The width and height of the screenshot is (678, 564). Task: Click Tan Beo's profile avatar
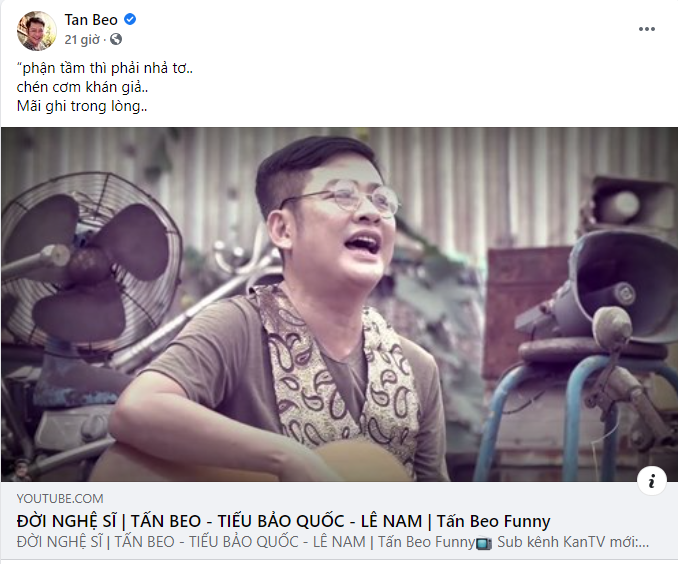point(36,31)
